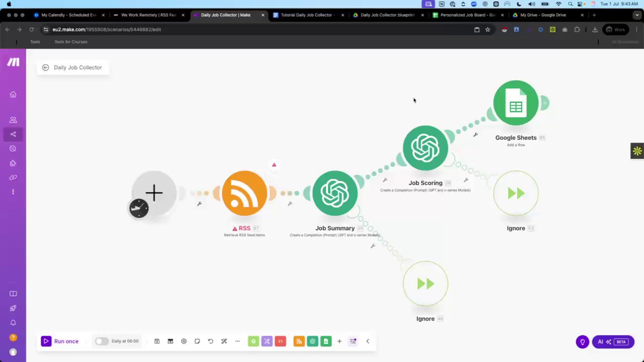Select the Google Sheets Add a Row module
Screen dimensions: 644x362
[516, 103]
